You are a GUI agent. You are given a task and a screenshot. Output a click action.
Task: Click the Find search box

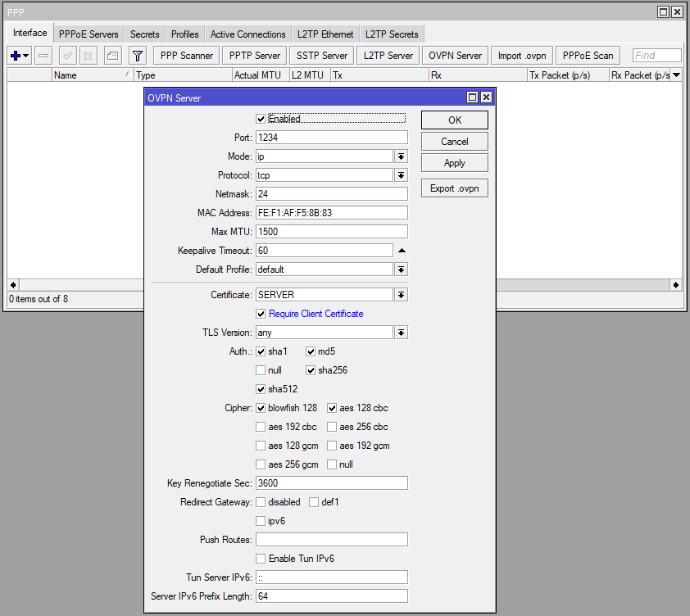(x=657, y=56)
